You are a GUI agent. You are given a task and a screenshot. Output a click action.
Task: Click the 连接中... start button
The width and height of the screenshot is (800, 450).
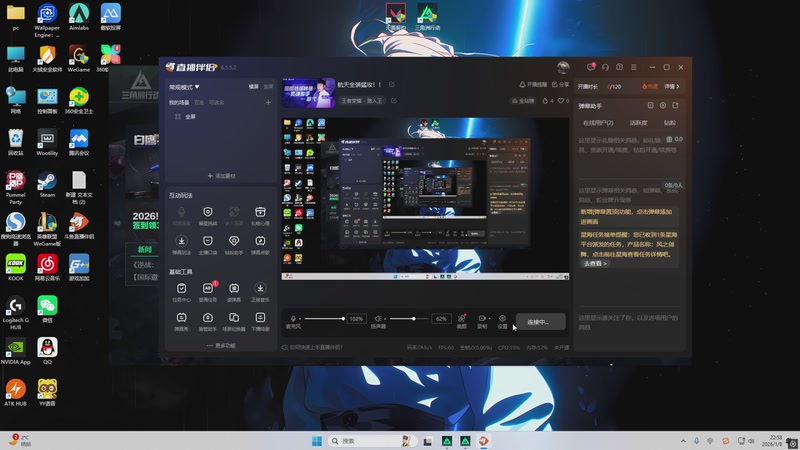[x=540, y=322]
